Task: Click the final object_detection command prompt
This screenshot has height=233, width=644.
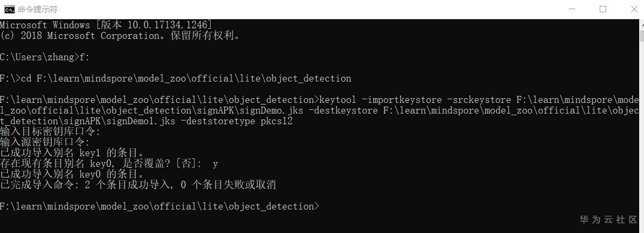Action: pyautogui.click(x=160, y=206)
